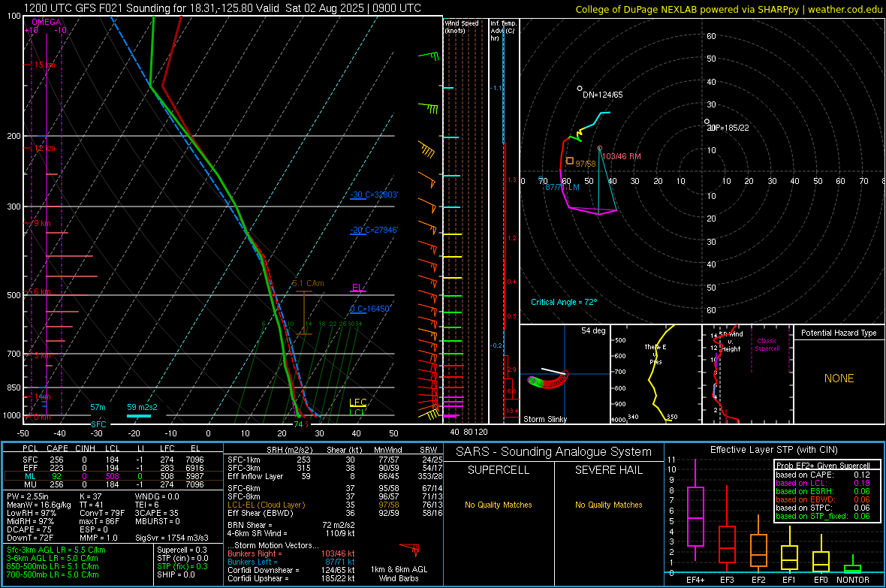Click the sounding title with valid time
The width and height of the screenshot is (886, 588).
pos(222,8)
